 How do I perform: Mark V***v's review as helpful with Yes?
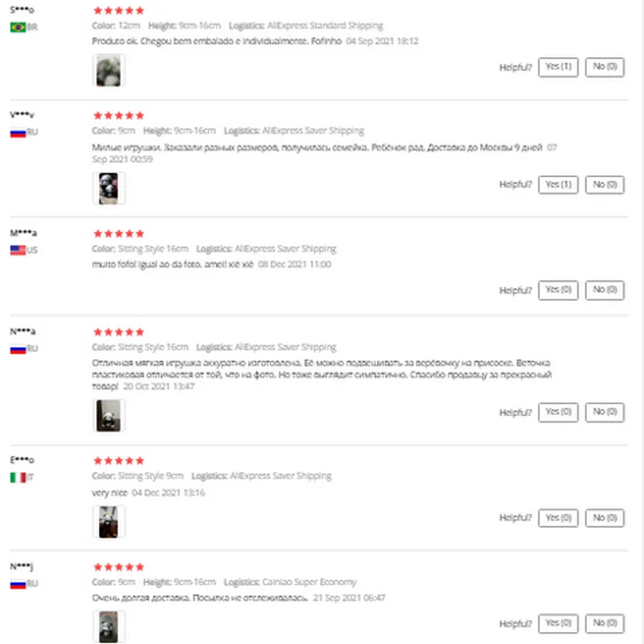tap(558, 184)
